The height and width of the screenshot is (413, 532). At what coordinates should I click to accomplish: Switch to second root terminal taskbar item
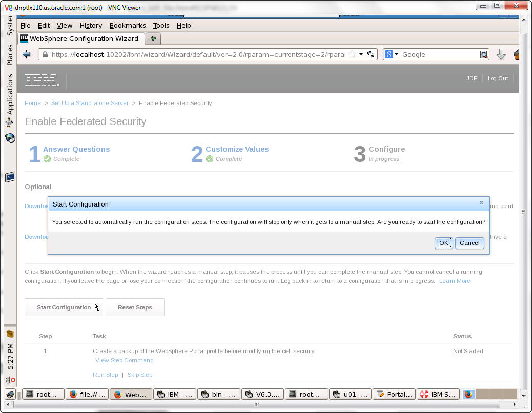(x=306, y=394)
